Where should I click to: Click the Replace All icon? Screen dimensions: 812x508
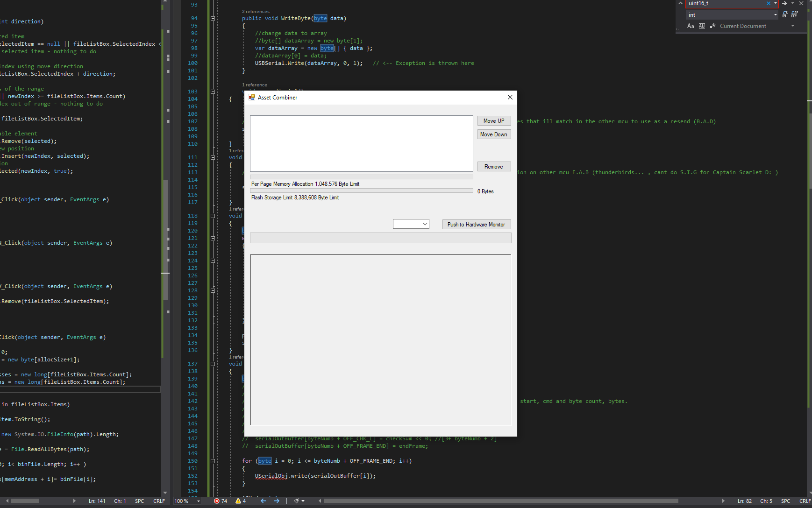tap(794, 15)
